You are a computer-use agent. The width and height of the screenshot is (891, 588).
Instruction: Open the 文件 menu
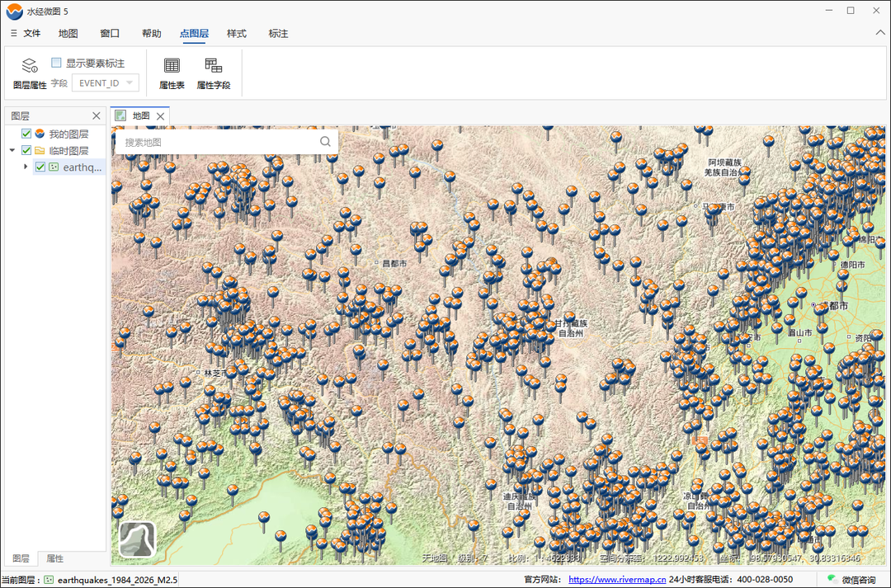click(x=26, y=34)
